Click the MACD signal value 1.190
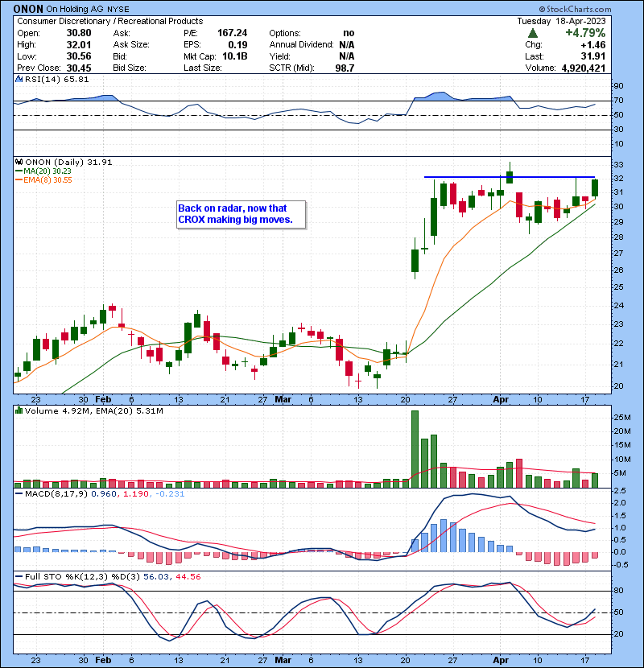This screenshot has height=668, width=644. click(x=135, y=494)
